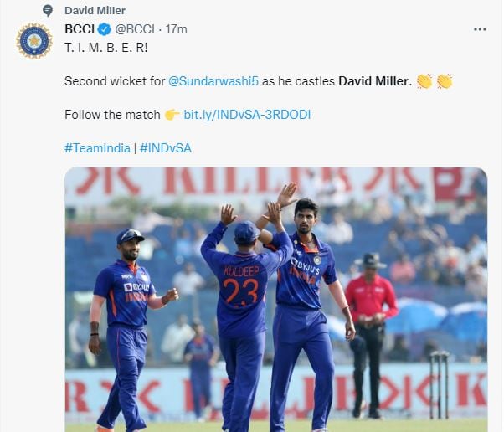Click the second clapping hands emoji
504x432 pixels.
tap(445, 81)
